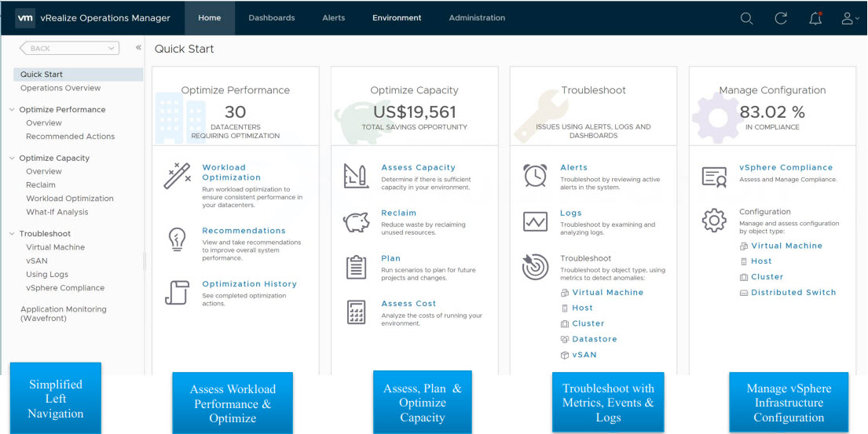This screenshot has width=868, height=434.
Task: Open Cluster link under Troubleshoot card
Action: 588,323
